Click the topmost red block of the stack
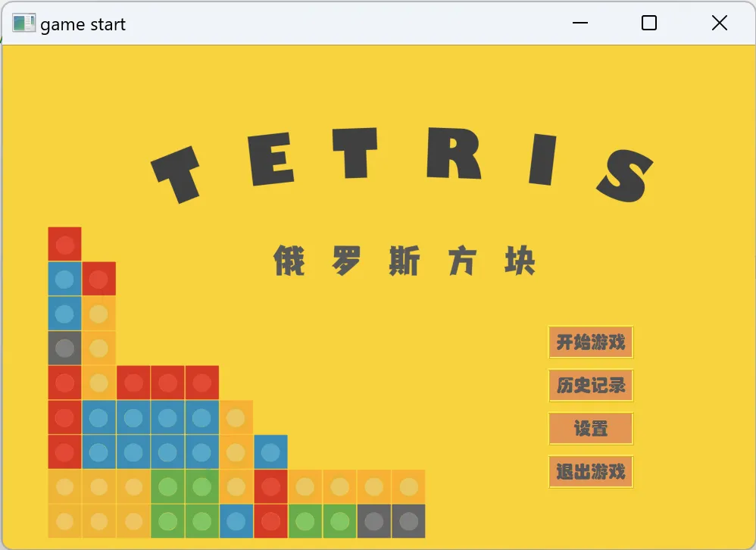 [64, 244]
